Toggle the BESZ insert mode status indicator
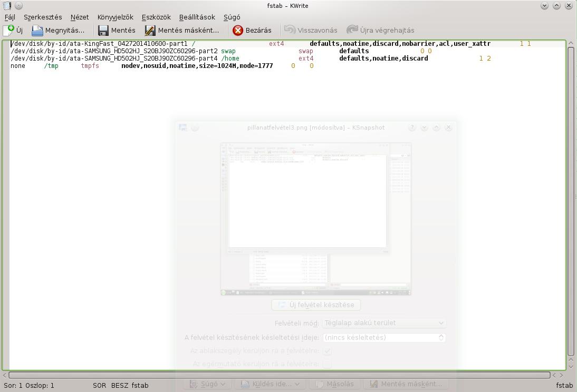 [x=120, y=385]
